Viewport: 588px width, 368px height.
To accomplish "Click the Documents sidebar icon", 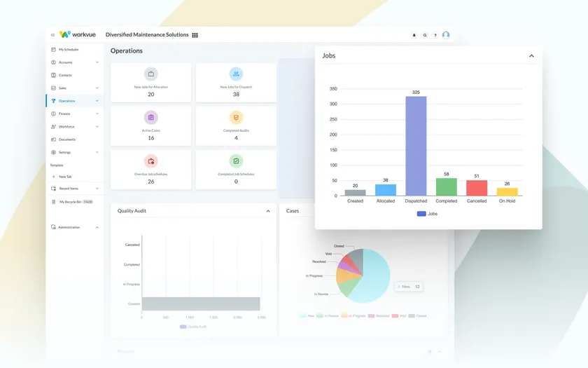I will [53, 139].
